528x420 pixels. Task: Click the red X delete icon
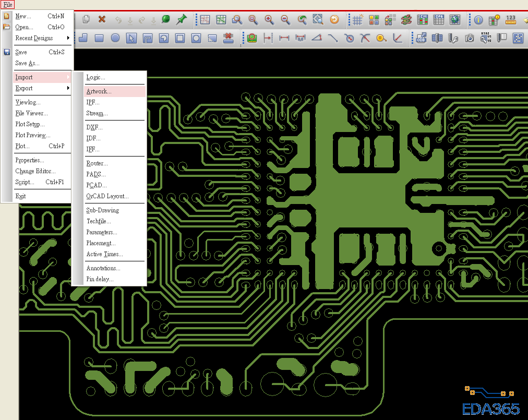(x=102, y=20)
